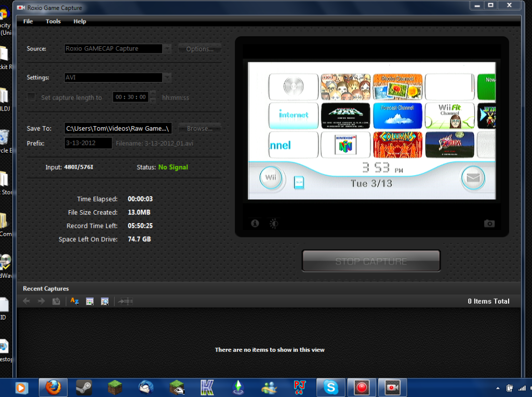Click the Prefix field 3-13-2012

[x=88, y=143]
